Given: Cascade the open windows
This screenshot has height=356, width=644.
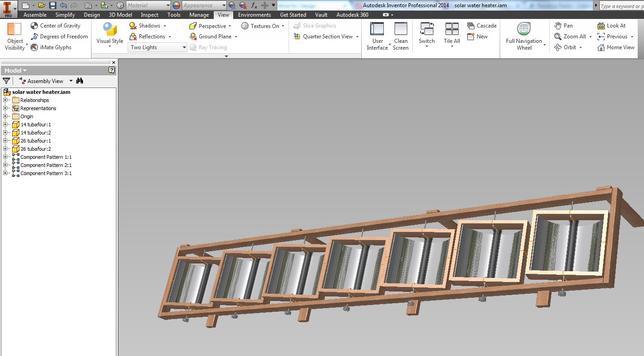Looking at the screenshot, I should [482, 26].
